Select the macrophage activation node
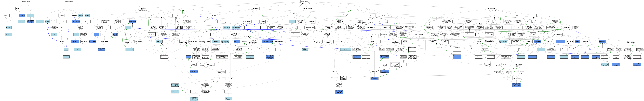This screenshot has height=101, width=644. click(338, 42)
